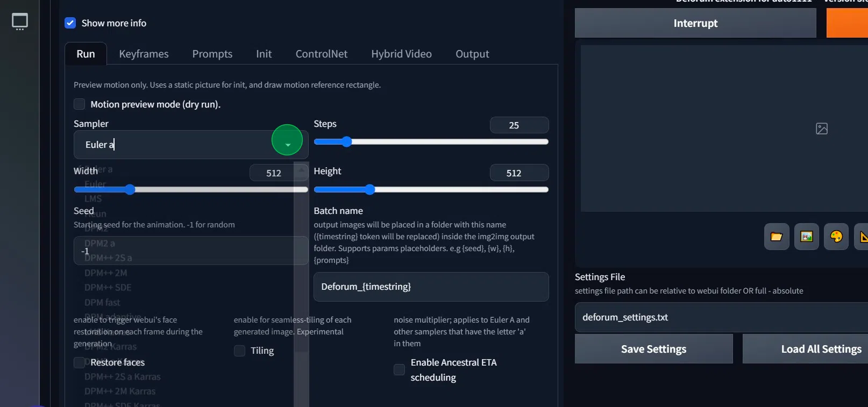Click the Seed input field showing -1
This screenshot has height=407, width=868.
tap(191, 251)
